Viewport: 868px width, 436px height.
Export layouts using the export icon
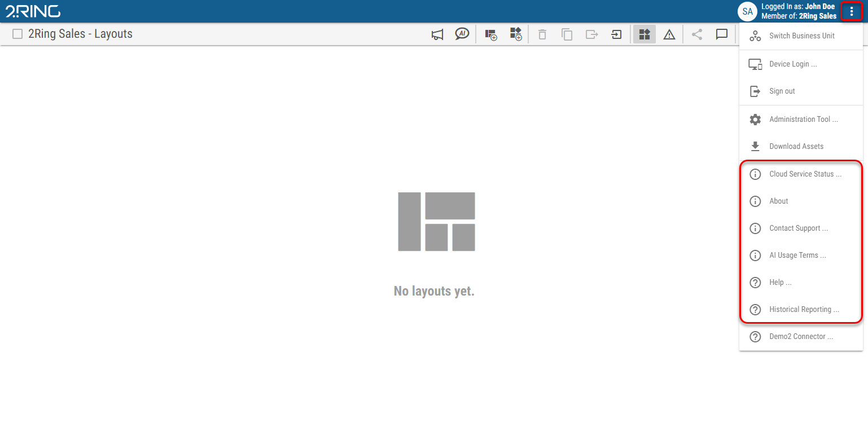coord(591,34)
